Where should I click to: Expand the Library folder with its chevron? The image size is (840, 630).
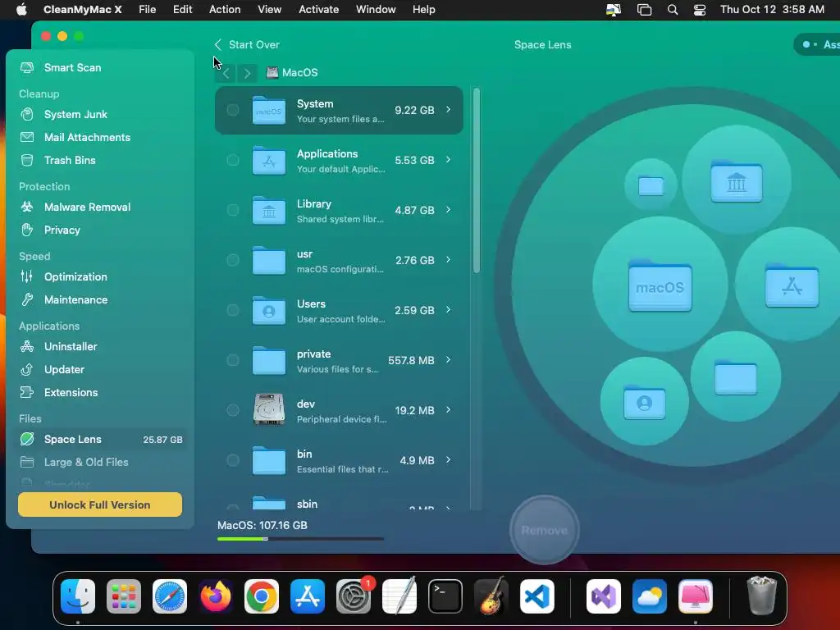click(449, 210)
